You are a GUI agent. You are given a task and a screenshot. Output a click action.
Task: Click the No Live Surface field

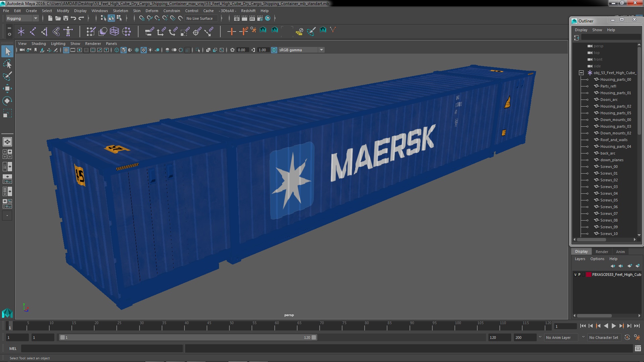click(x=201, y=18)
